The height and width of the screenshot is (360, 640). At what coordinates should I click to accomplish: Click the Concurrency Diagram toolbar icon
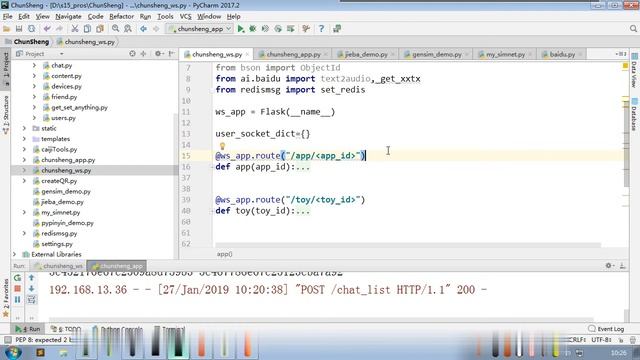[x=291, y=29]
